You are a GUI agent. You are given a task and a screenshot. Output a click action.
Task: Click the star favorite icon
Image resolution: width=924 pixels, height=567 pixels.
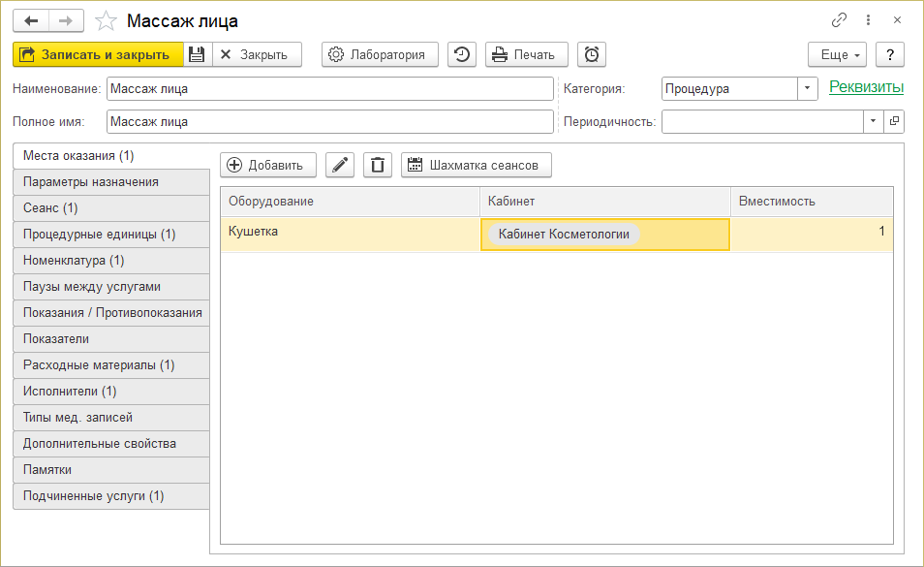pos(108,20)
